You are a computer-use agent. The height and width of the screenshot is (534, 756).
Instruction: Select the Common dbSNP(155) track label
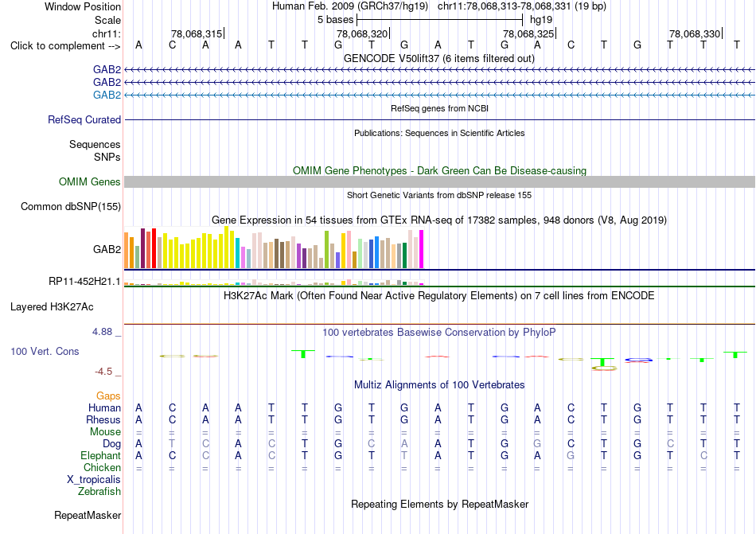[71, 206]
